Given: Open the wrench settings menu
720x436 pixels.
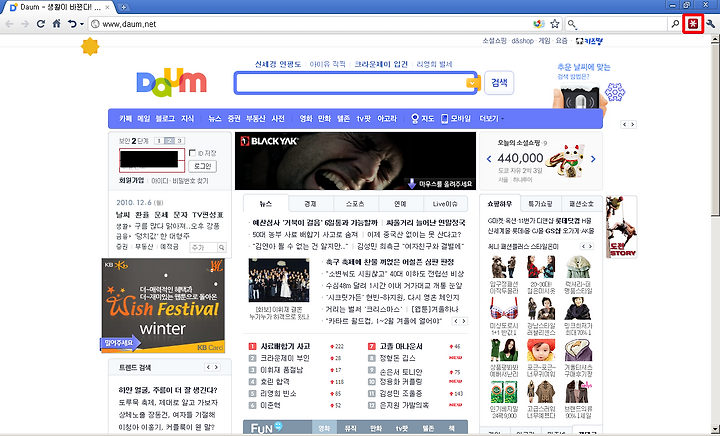Looking at the screenshot, I should (x=711, y=24).
